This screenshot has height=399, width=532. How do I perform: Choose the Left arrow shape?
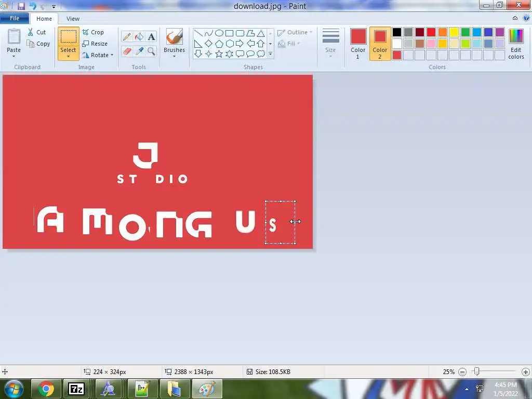pos(250,44)
